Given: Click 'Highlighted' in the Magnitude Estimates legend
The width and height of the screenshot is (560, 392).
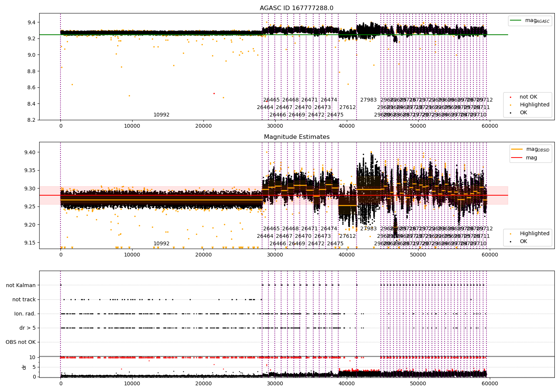Looking at the screenshot, I should point(535,234).
